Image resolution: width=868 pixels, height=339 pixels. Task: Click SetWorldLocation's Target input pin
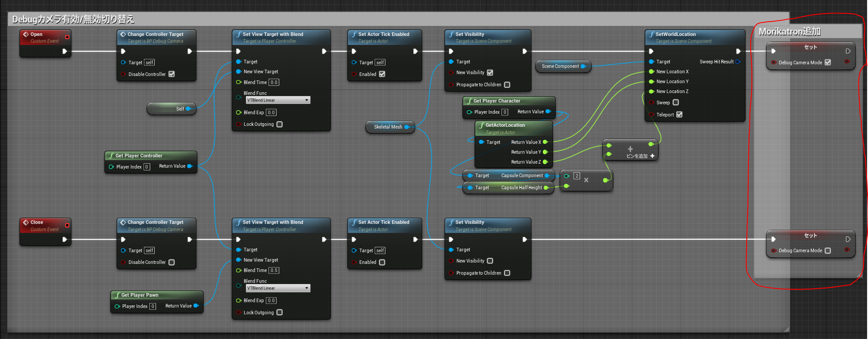point(651,62)
